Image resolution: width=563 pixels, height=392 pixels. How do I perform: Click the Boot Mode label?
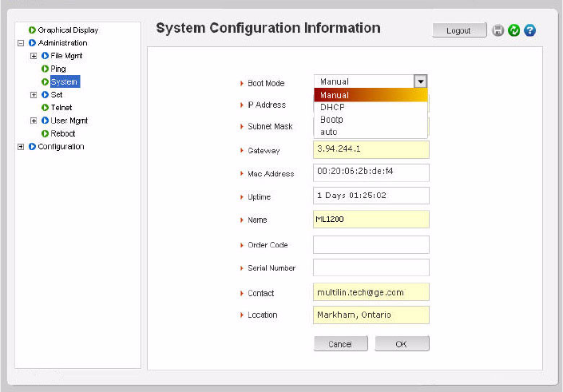pyautogui.click(x=266, y=83)
